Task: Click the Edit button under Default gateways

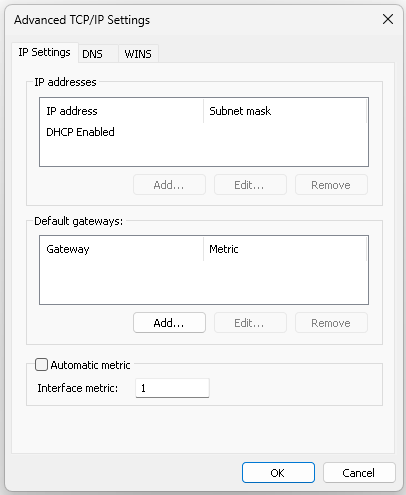Action: pos(250,323)
